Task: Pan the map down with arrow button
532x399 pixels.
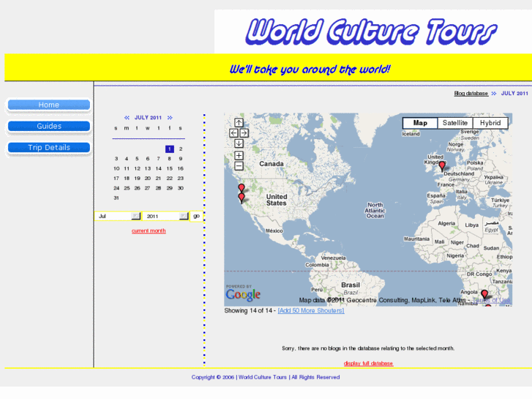Action: click(239, 143)
